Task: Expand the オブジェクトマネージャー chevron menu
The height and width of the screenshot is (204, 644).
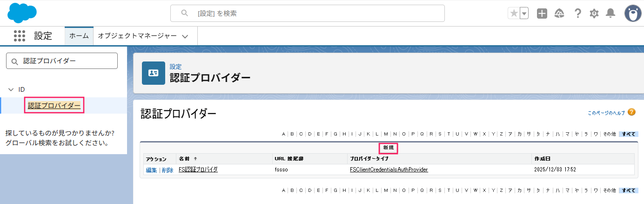Action: click(185, 36)
